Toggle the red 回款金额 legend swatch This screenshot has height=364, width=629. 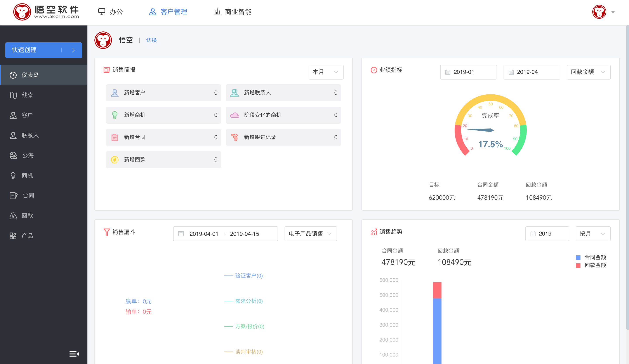pyautogui.click(x=578, y=265)
